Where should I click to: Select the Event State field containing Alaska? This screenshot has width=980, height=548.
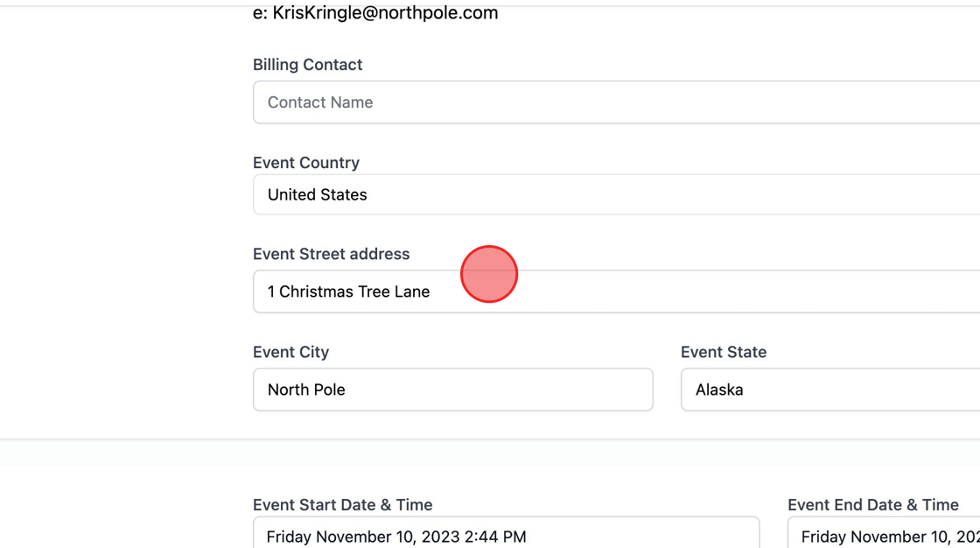tap(830, 390)
